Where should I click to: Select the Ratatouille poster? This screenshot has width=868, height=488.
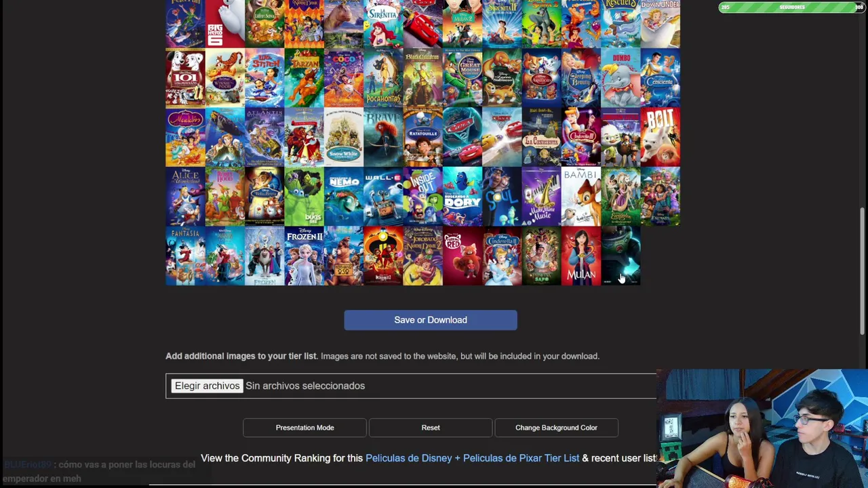(422, 137)
